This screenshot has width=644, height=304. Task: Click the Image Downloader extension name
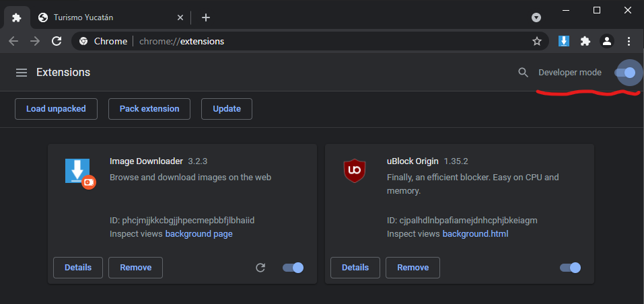146,161
